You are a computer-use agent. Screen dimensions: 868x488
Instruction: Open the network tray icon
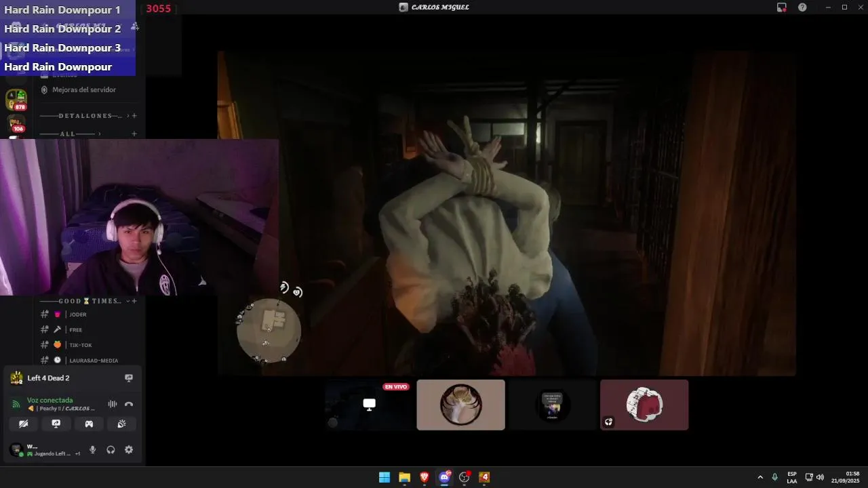809,477
